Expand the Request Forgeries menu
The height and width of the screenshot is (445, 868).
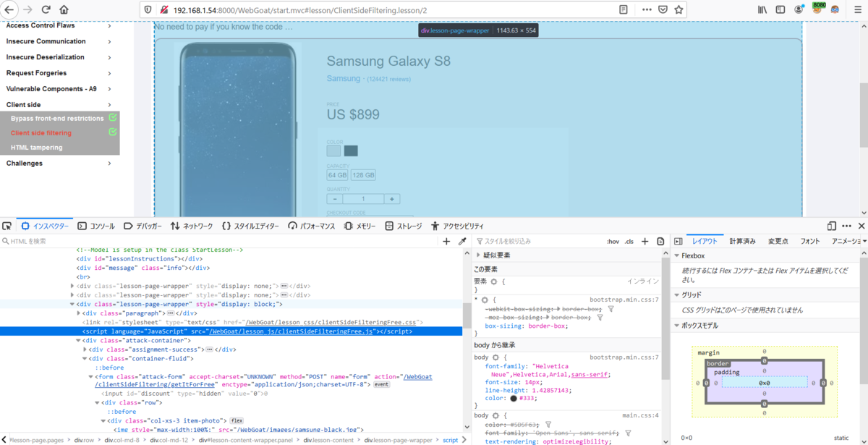pos(58,73)
